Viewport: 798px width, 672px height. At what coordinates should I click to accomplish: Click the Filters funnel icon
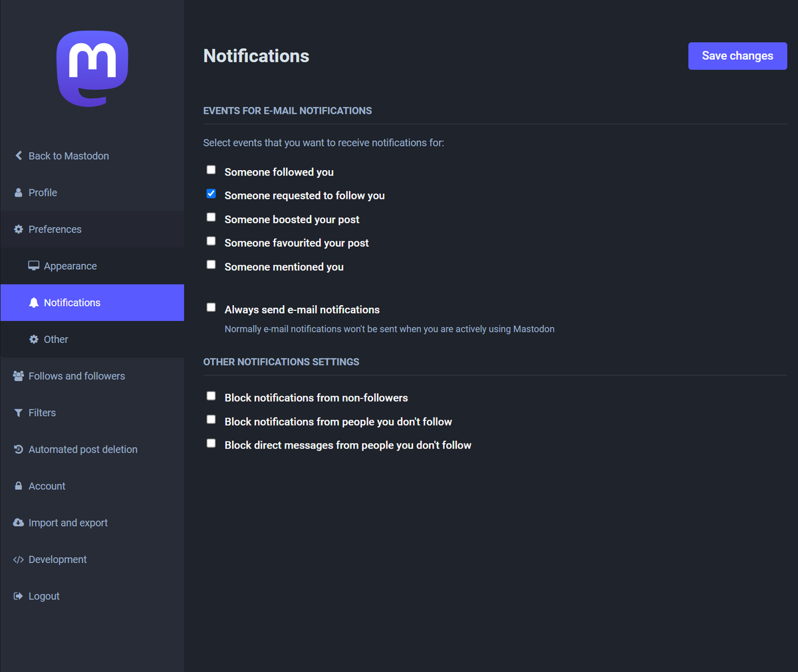(19, 413)
